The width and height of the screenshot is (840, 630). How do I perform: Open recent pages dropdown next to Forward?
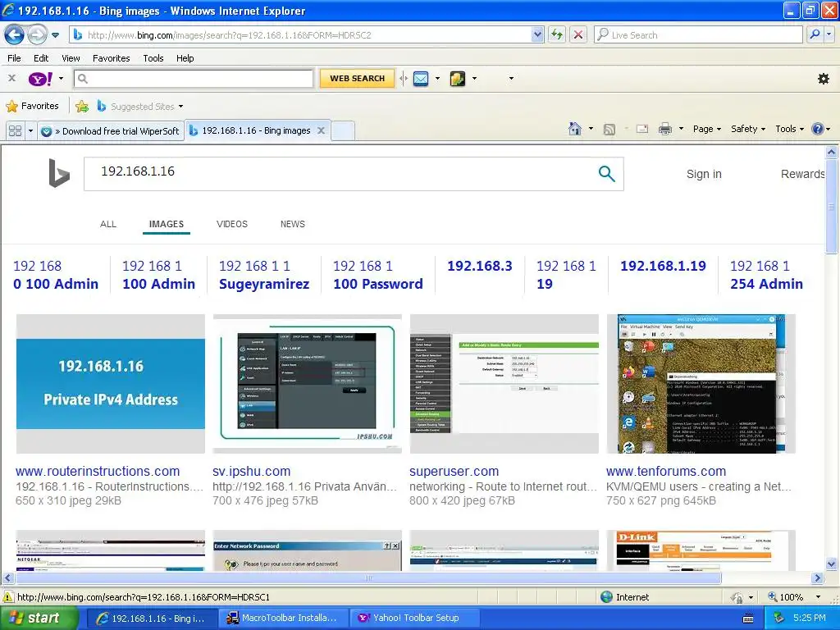[x=55, y=35]
